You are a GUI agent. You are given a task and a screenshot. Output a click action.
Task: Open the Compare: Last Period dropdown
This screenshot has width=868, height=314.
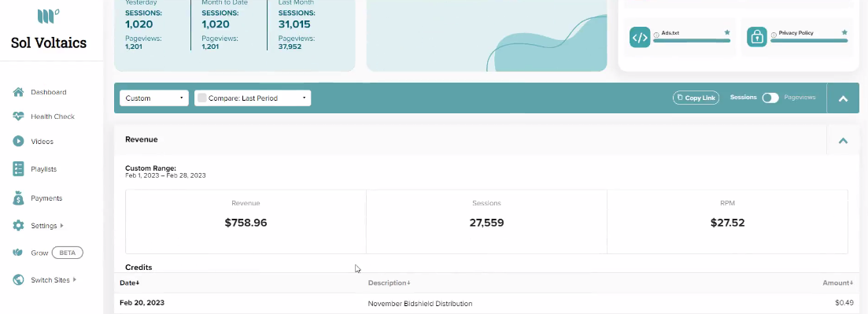pos(253,98)
